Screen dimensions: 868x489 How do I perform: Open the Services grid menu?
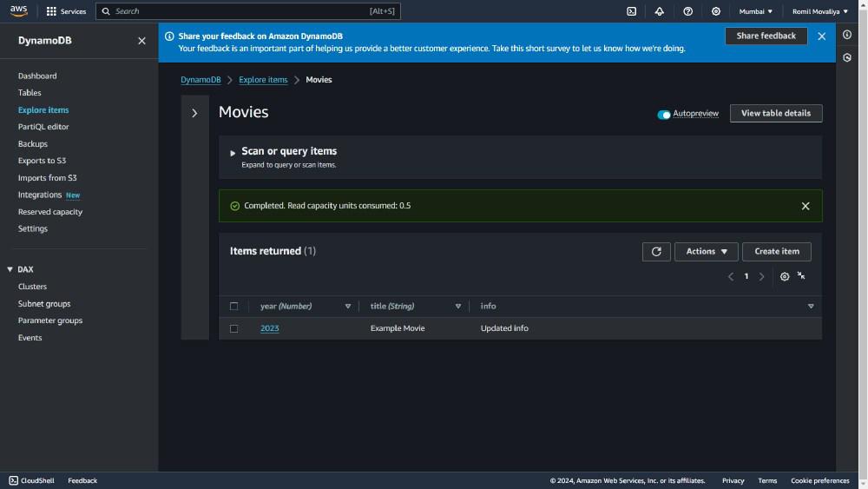[66, 11]
